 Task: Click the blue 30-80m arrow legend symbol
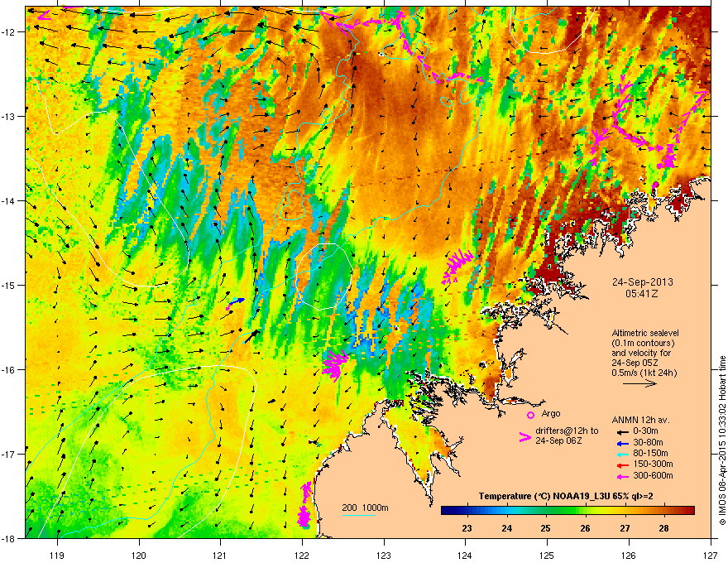(625, 443)
